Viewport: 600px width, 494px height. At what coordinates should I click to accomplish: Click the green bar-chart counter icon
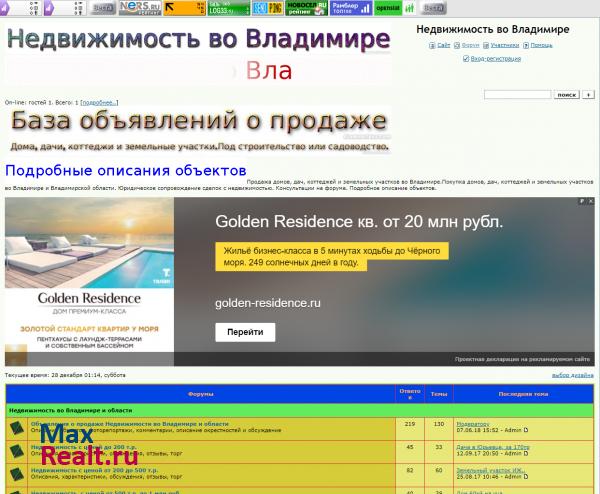pyautogui.click(x=409, y=8)
